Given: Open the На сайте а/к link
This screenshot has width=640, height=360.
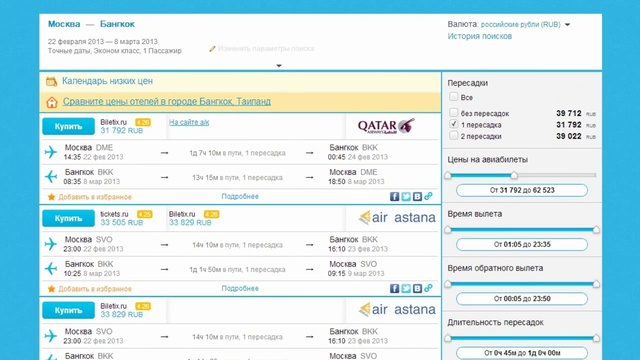Looking at the screenshot, I should pyautogui.click(x=189, y=122).
